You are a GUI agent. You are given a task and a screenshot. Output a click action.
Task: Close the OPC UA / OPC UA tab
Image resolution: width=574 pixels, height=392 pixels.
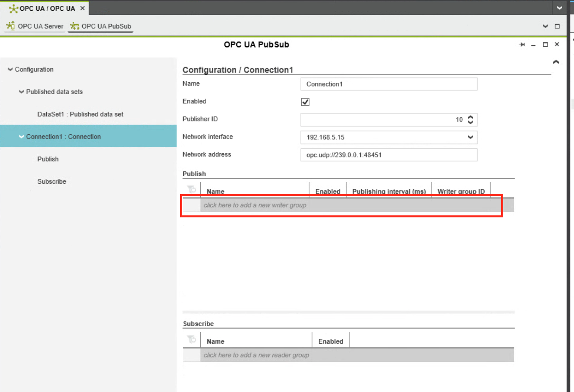[82, 8]
